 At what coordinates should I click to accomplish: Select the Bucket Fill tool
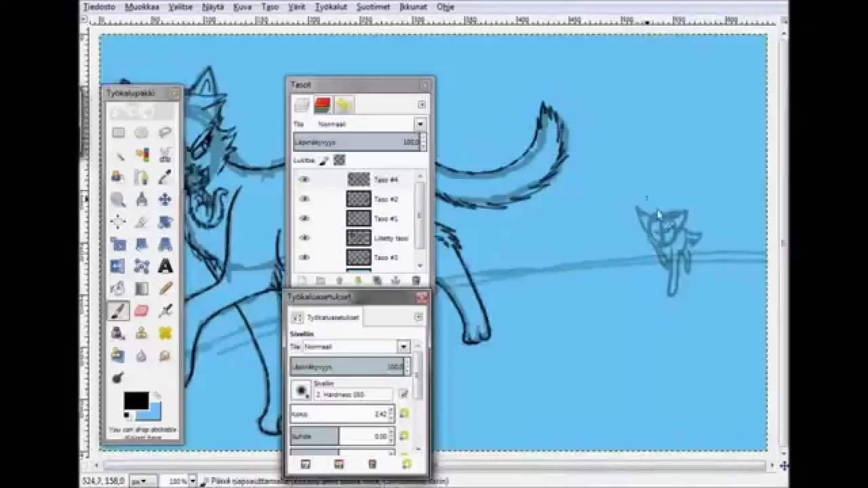click(119, 289)
